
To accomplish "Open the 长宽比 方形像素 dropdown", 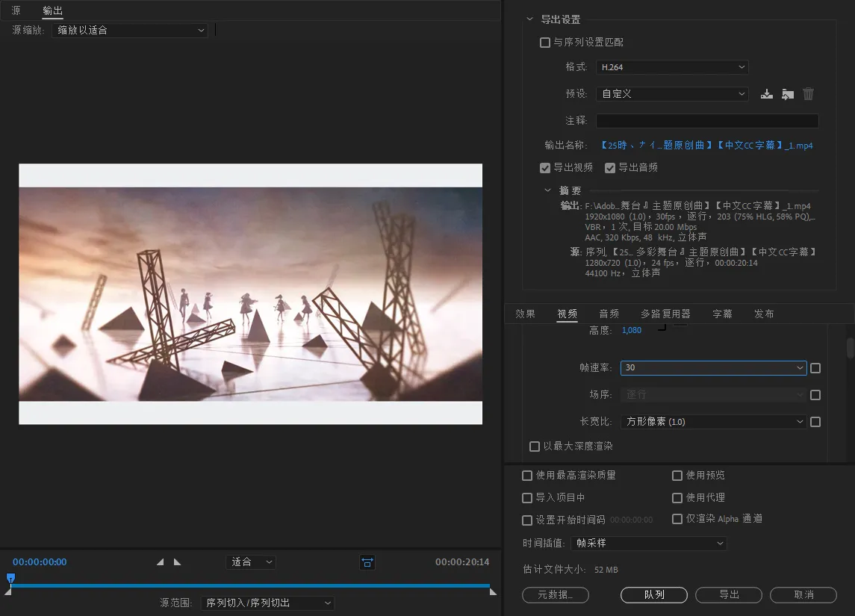I will pyautogui.click(x=713, y=421).
